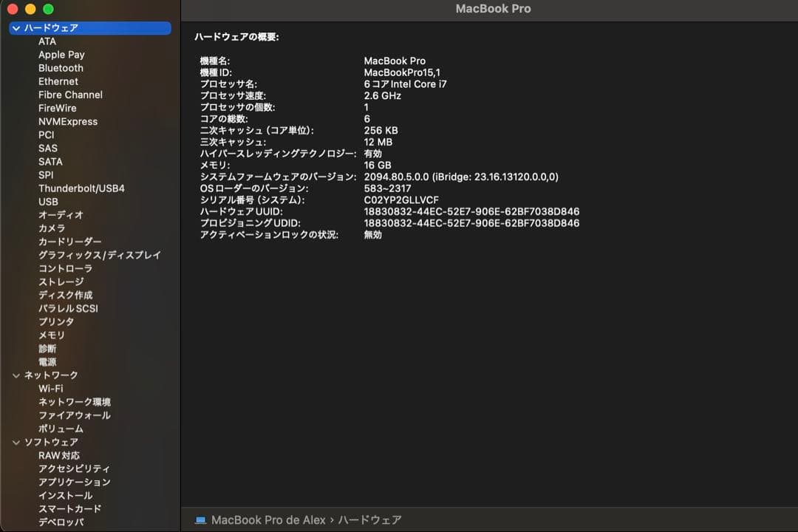Collapse the ハードウェア section
Screen dimensions: 798x532
[x=16, y=27]
